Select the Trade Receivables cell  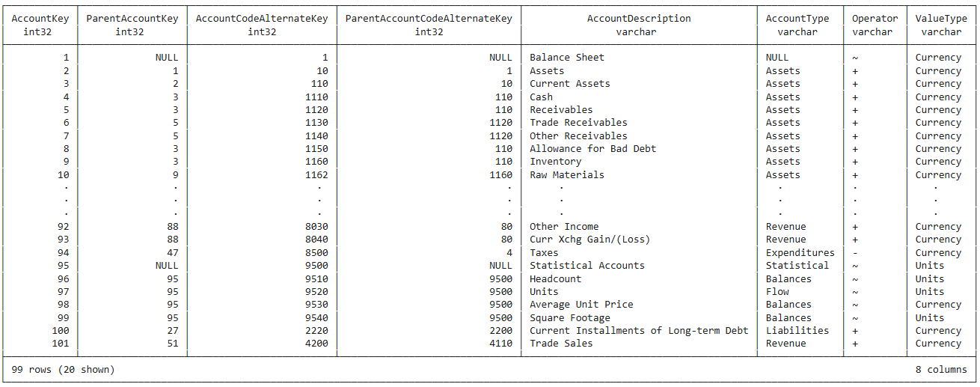(578, 123)
